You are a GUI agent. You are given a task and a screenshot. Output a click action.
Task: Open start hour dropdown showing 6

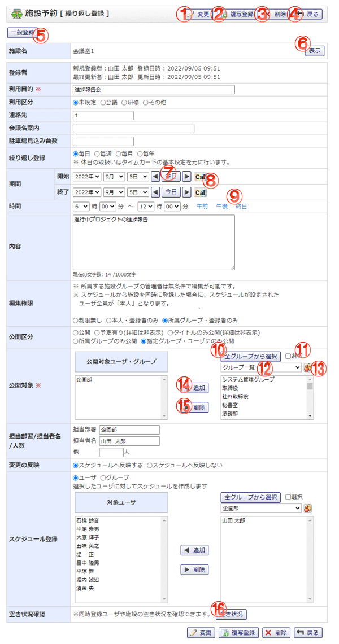tap(81, 206)
